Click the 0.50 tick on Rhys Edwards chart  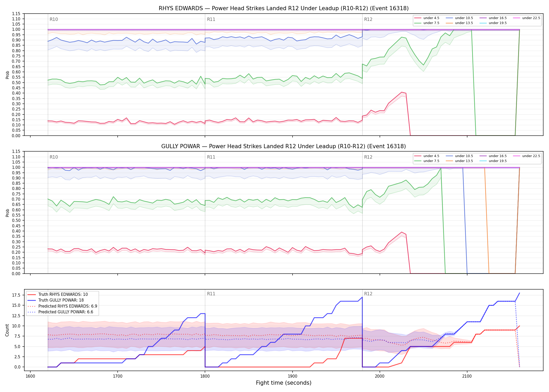[16, 83]
